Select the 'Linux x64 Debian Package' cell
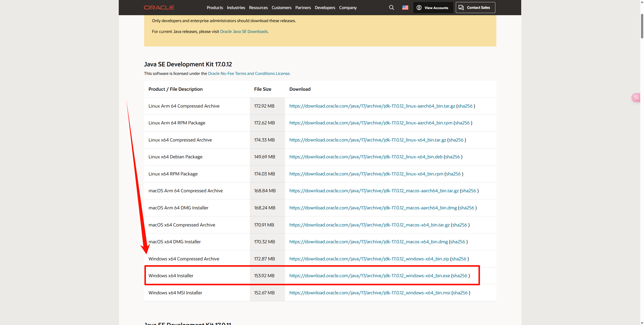644x325 pixels. (x=197, y=157)
